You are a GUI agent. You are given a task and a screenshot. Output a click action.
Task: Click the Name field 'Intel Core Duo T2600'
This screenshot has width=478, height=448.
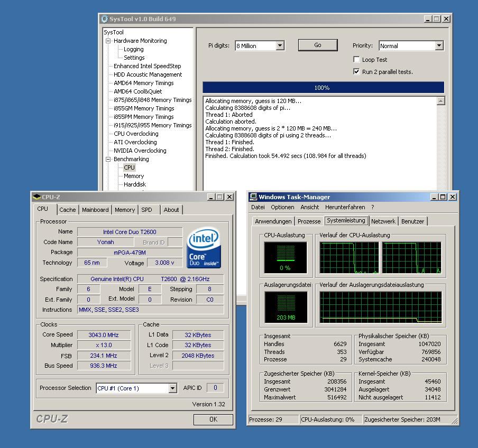pos(130,232)
